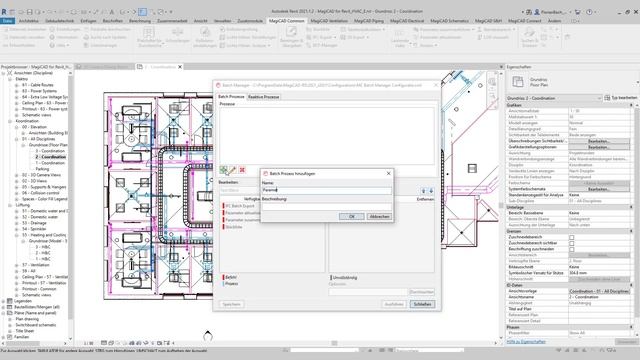Collapse the ID-Daten properties section

click(x=631, y=285)
